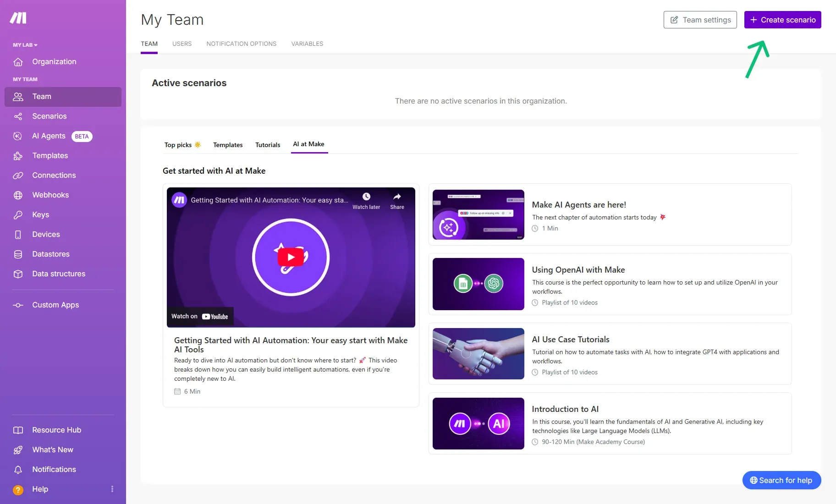
Task: Click '90-120 Min (Make Academy Course)' text
Action: tap(593, 442)
